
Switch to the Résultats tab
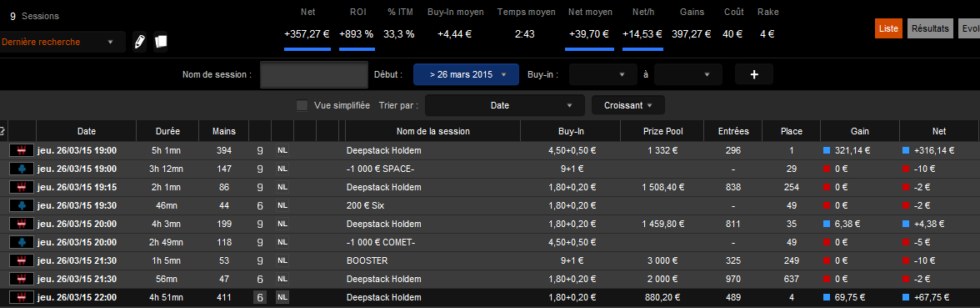(930, 28)
